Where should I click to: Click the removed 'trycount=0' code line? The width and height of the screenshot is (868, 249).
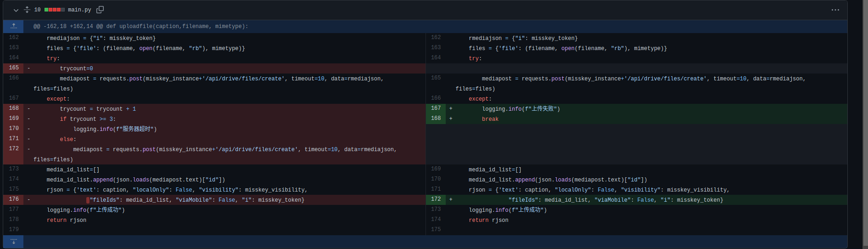click(76, 68)
